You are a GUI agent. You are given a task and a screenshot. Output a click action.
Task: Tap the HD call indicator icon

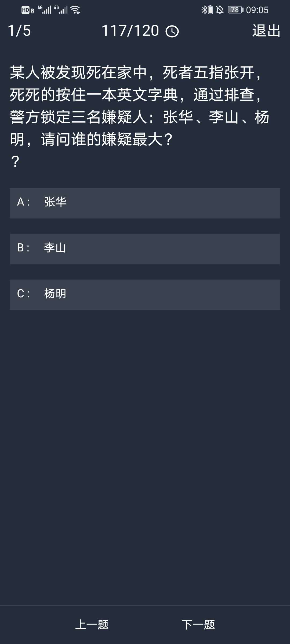[28, 10]
